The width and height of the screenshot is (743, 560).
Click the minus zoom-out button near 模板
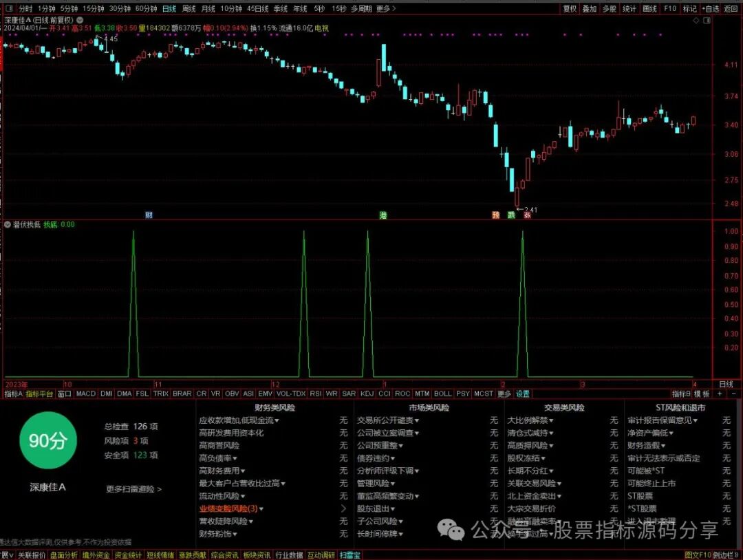pyautogui.click(x=734, y=394)
